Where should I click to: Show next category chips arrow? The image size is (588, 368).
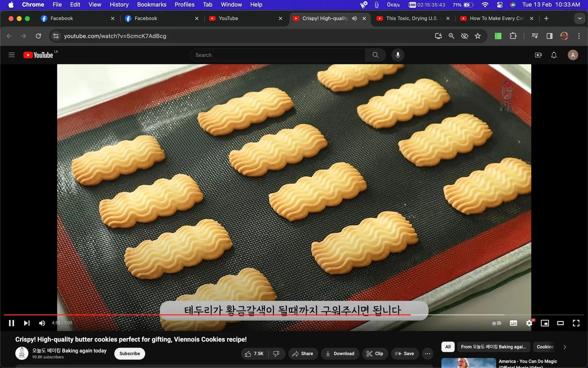[x=564, y=347]
